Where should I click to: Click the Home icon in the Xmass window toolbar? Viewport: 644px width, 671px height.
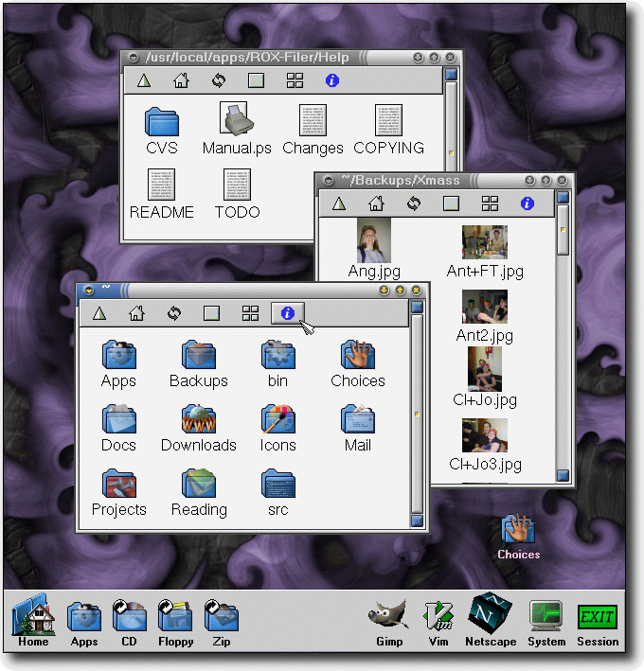click(x=376, y=203)
